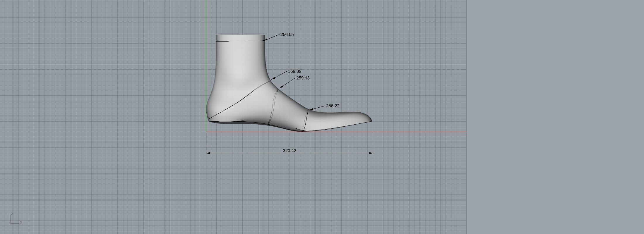Image resolution: width=644 pixels, height=234 pixels.
Task: Click the right arrowhead of the 320.42 dimension
Action: pyautogui.click(x=371, y=153)
